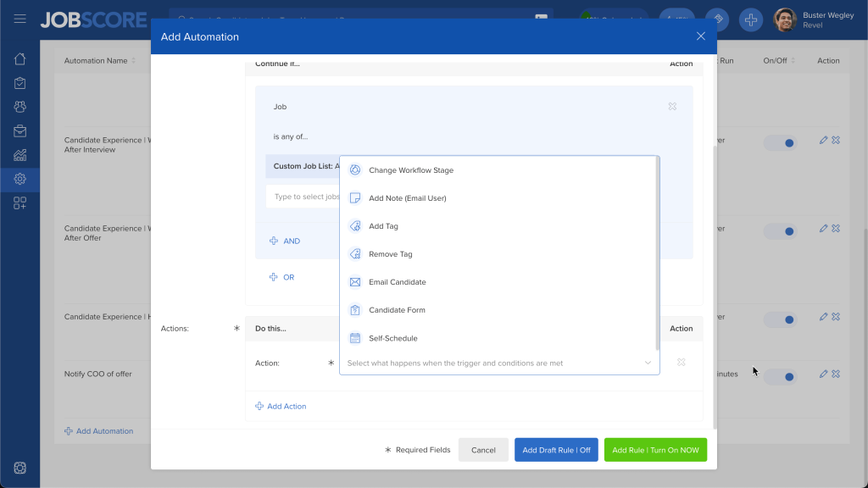Click the settings gear icon in sidebar
The width and height of the screenshot is (868, 488).
pos(19,179)
